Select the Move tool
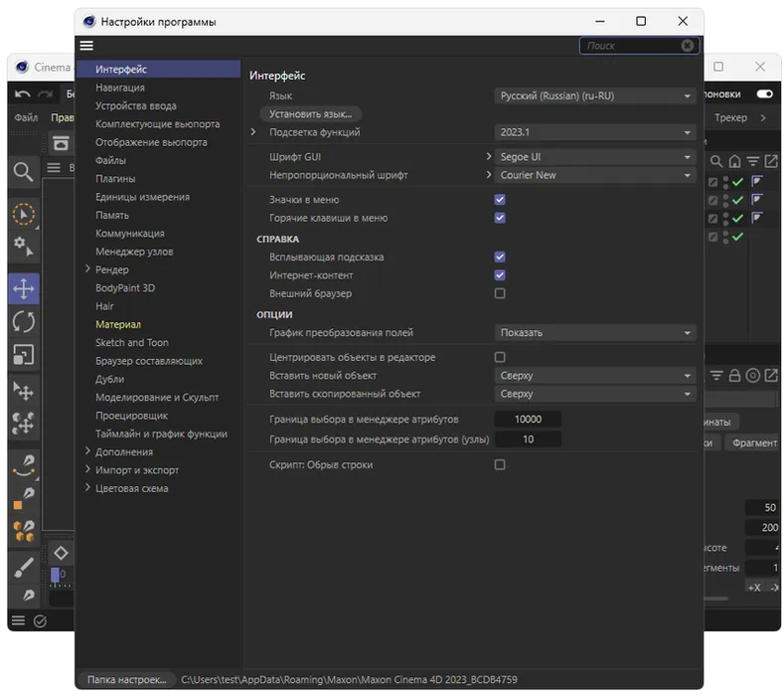This screenshot has height=696, width=784. tap(24, 288)
